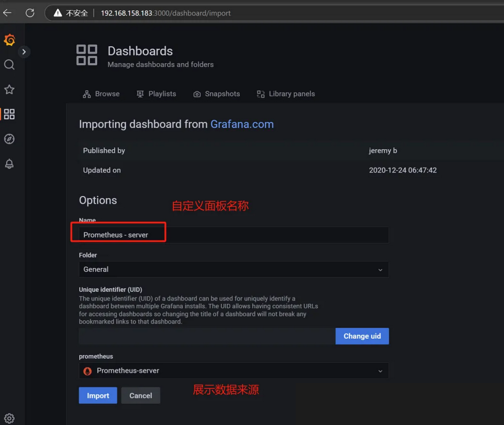Open the Explore compass icon
504x425 pixels.
click(9, 139)
